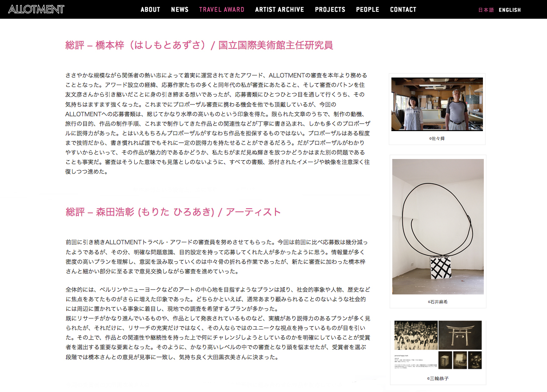Open the torii gate photo collage thumbnail

click(x=438, y=347)
